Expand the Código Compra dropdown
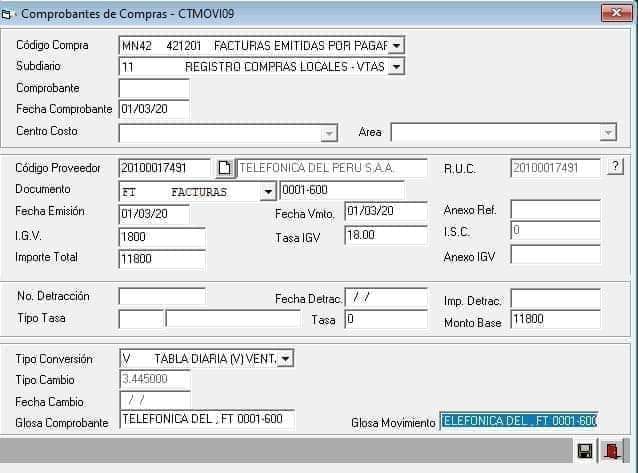This screenshot has width=638, height=473. pos(396,45)
